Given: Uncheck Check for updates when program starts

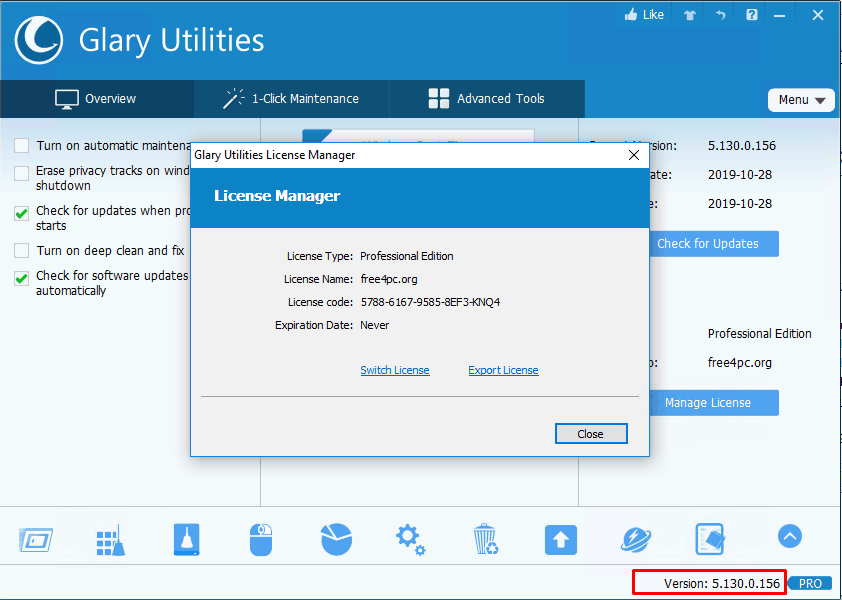Looking at the screenshot, I should (21, 214).
